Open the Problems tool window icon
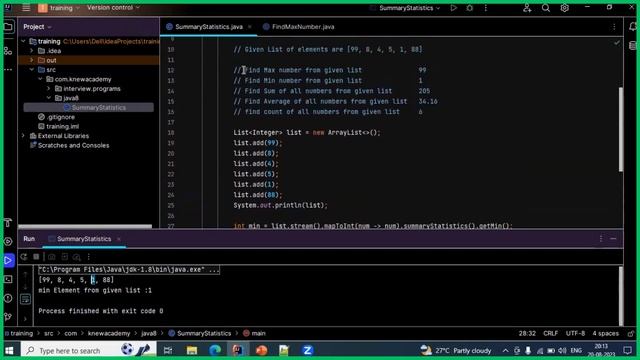The image size is (640, 360). pyautogui.click(x=8, y=298)
